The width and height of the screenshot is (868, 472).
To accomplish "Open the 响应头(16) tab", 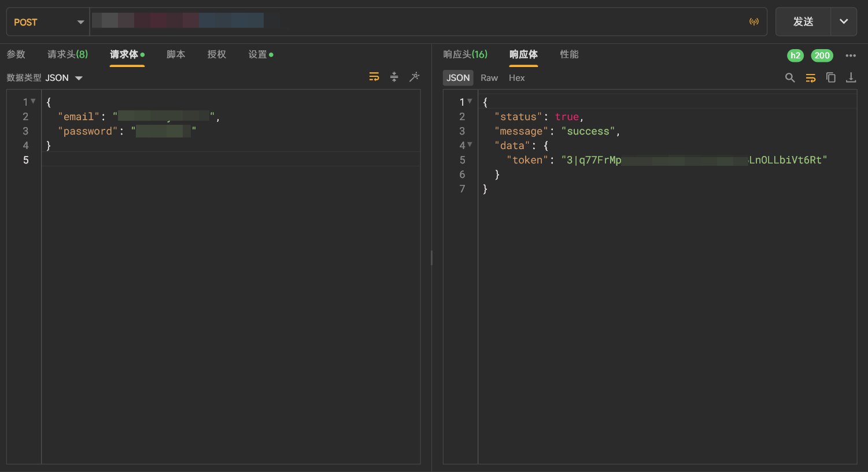I will (465, 54).
